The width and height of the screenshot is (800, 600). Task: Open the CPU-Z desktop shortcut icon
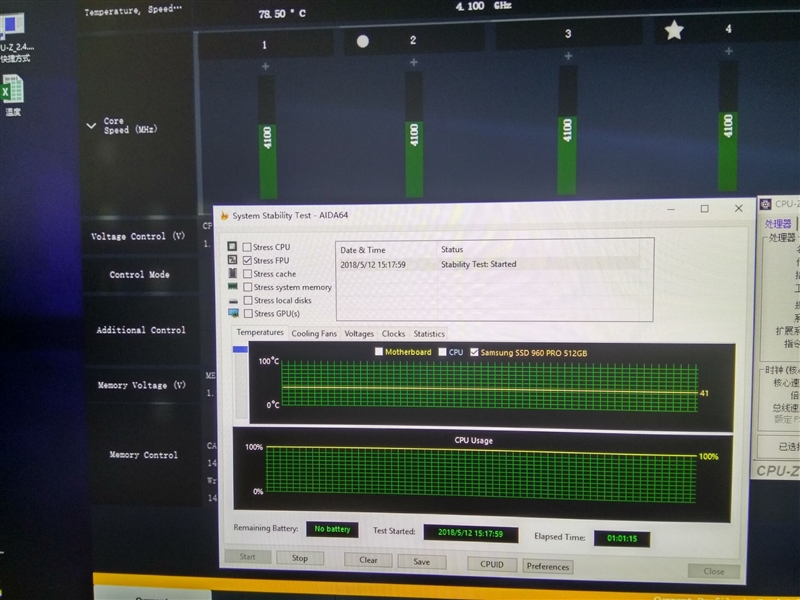(x=12, y=26)
